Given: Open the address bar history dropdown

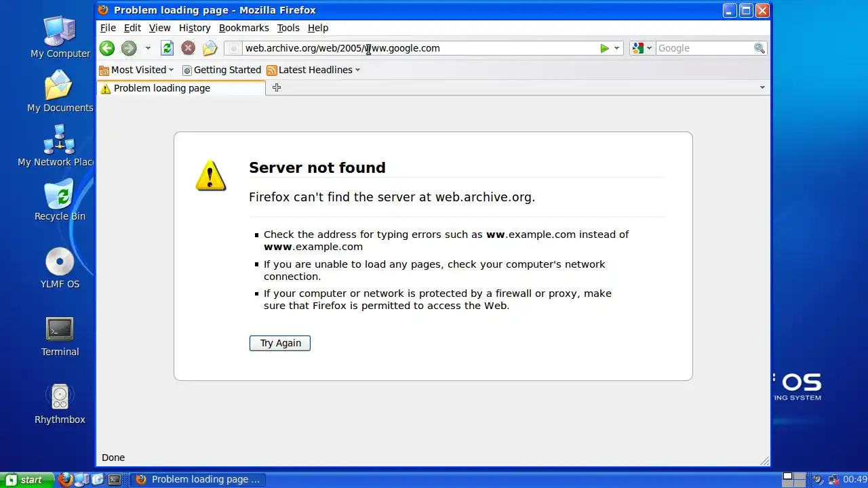Looking at the screenshot, I should (616, 48).
